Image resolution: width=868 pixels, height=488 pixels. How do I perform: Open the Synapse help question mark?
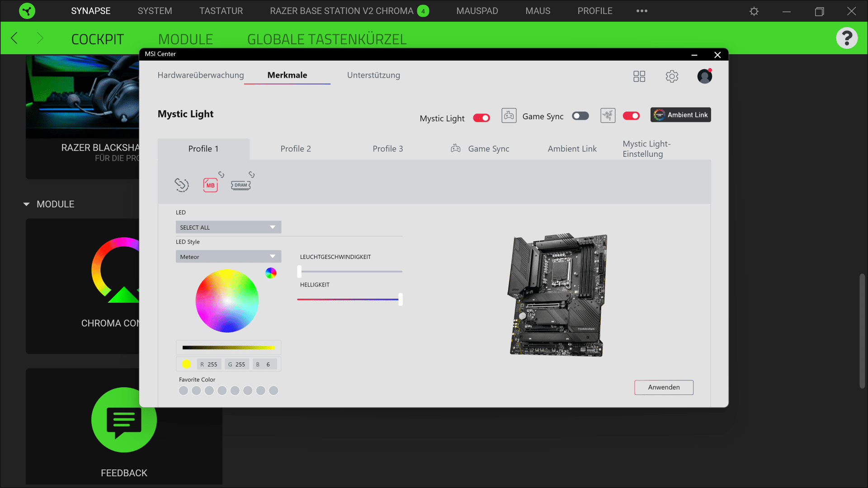[x=847, y=38]
